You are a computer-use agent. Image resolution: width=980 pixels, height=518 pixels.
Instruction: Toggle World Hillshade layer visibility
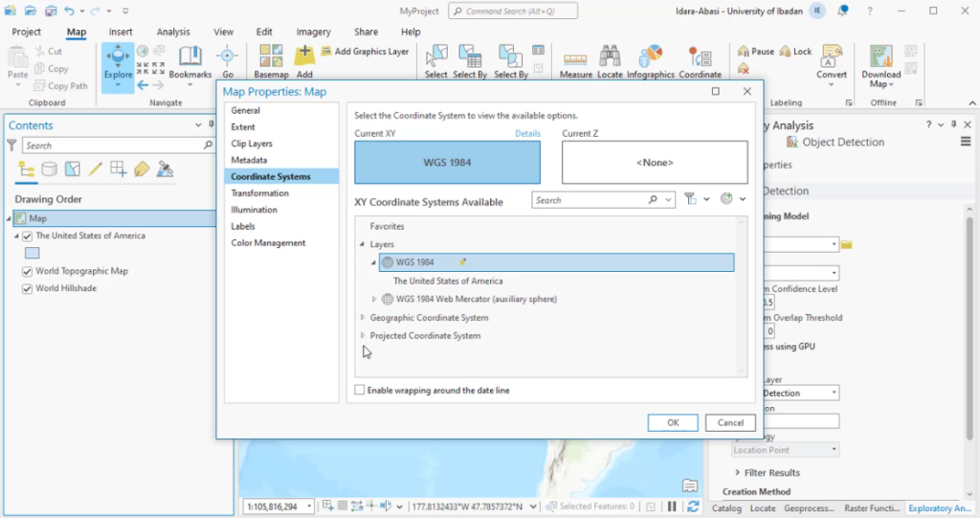click(x=27, y=289)
